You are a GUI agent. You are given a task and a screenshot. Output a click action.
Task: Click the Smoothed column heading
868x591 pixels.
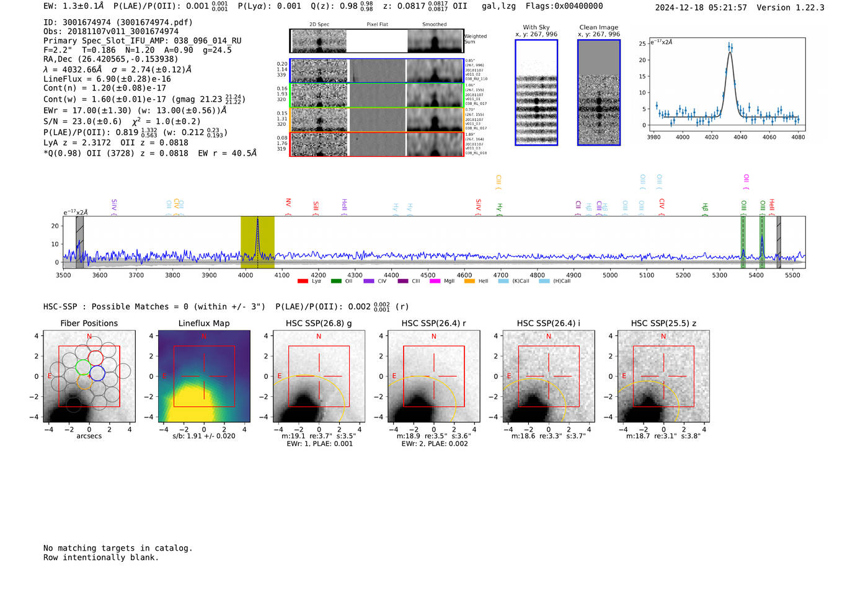point(435,24)
